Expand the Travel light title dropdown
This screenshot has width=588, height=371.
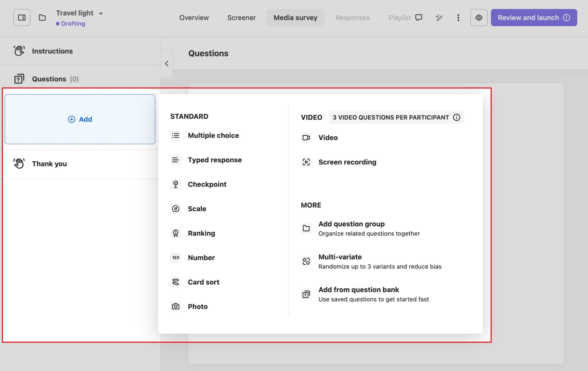[100, 13]
